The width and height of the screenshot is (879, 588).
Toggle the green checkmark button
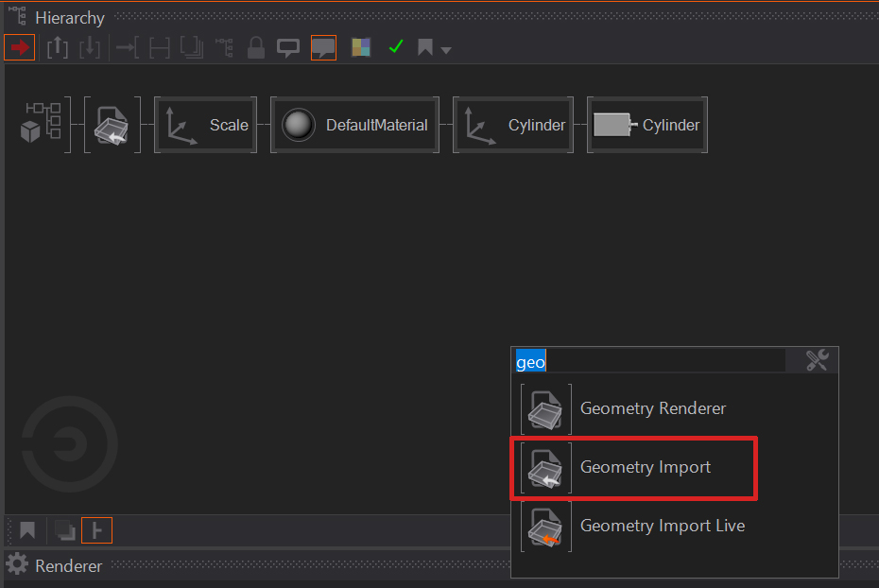pos(396,47)
